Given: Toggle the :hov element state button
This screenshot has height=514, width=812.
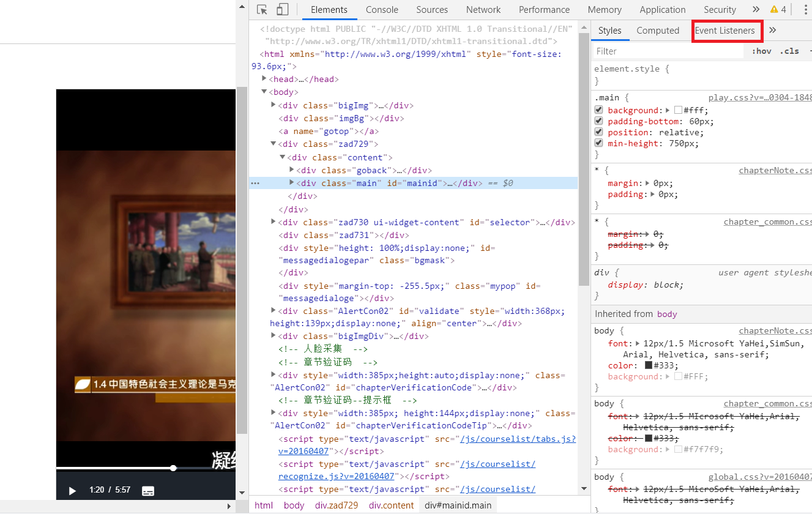Looking at the screenshot, I should point(761,51).
